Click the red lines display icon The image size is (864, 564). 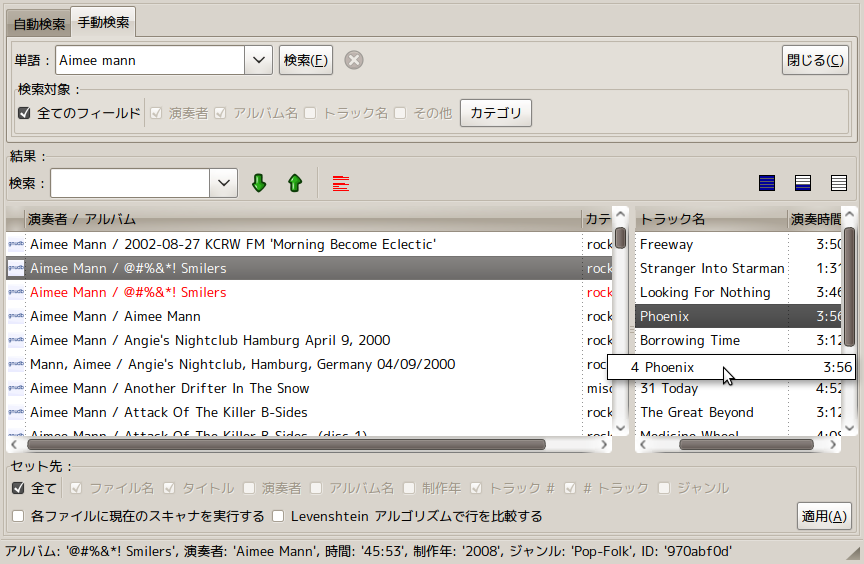pos(341,183)
